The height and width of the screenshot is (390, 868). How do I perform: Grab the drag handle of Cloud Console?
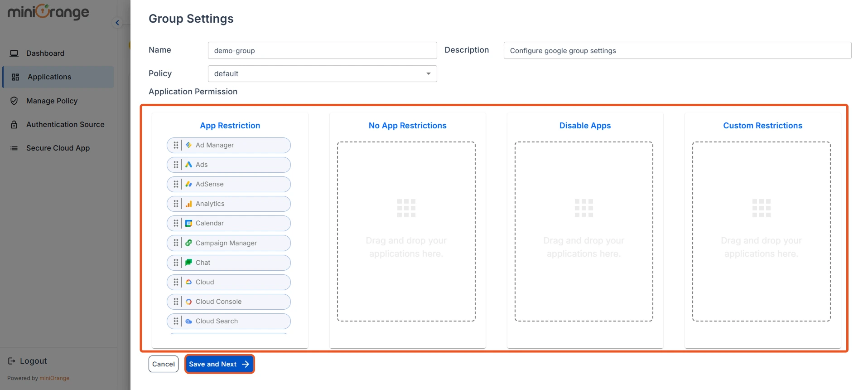point(176,302)
